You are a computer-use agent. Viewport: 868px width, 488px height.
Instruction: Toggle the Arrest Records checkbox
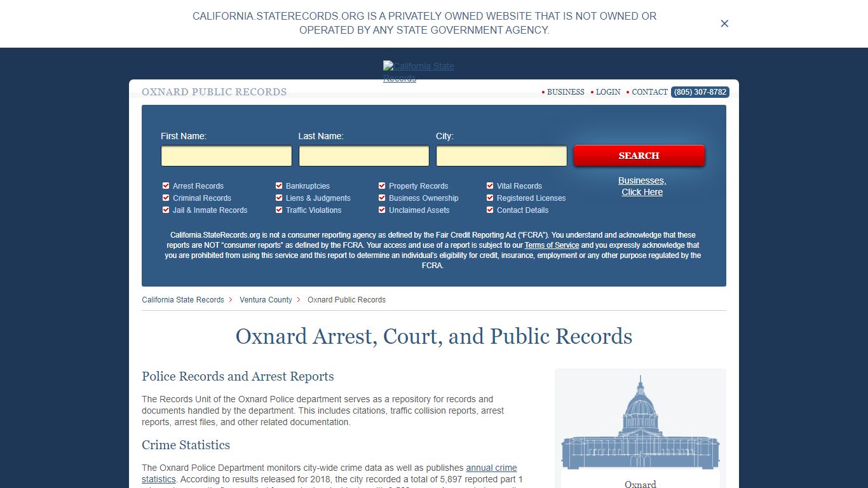coord(166,186)
